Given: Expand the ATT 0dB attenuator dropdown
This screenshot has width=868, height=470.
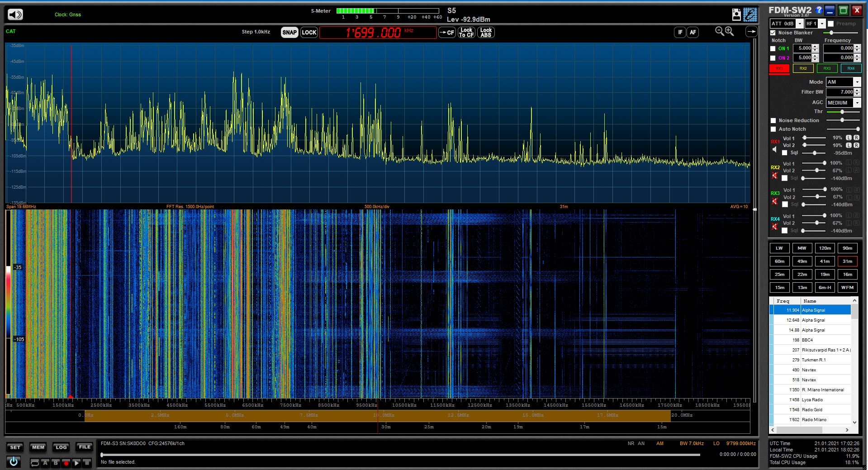Looking at the screenshot, I should pos(800,24).
